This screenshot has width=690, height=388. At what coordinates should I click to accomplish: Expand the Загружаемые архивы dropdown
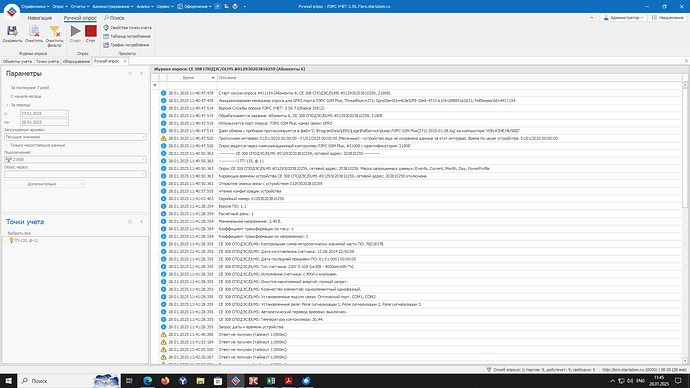click(x=75, y=137)
